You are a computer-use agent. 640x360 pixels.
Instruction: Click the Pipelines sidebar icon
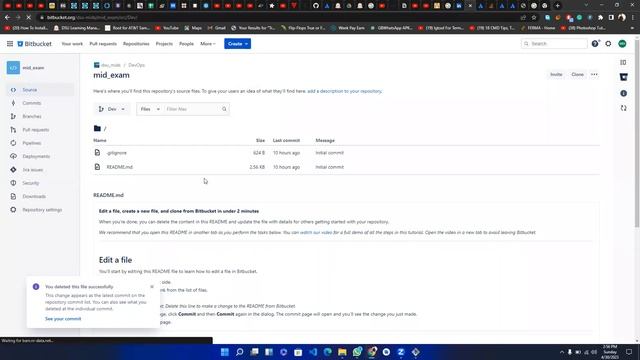[x=13, y=143]
